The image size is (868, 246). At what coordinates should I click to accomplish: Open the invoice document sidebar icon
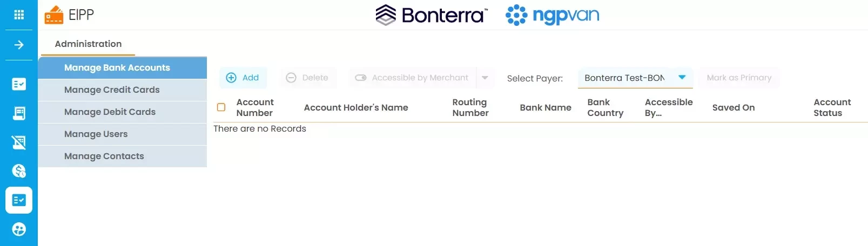point(19,113)
